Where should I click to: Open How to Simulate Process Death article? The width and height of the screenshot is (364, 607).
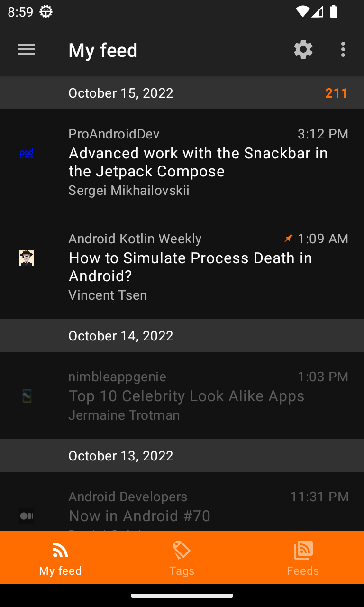pos(191,267)
